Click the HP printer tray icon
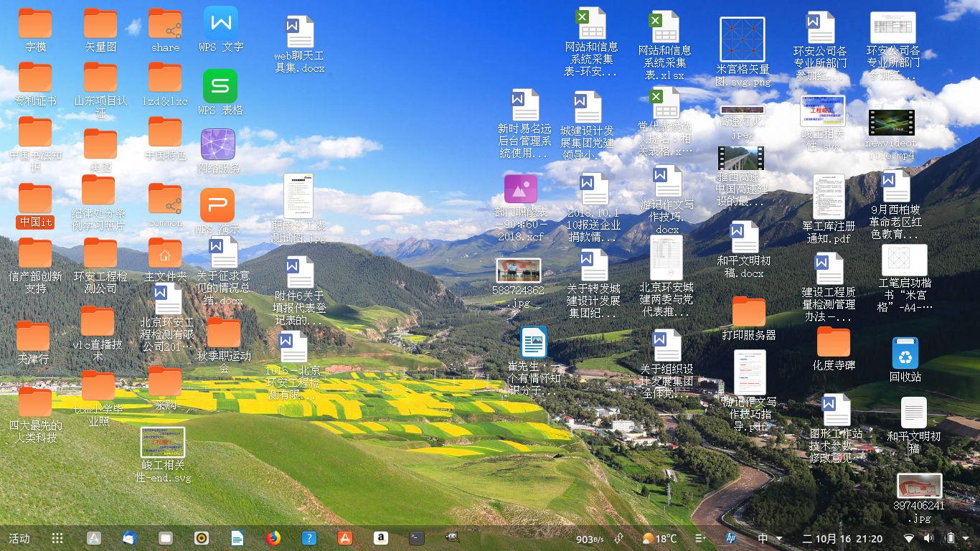 [730, 537]
